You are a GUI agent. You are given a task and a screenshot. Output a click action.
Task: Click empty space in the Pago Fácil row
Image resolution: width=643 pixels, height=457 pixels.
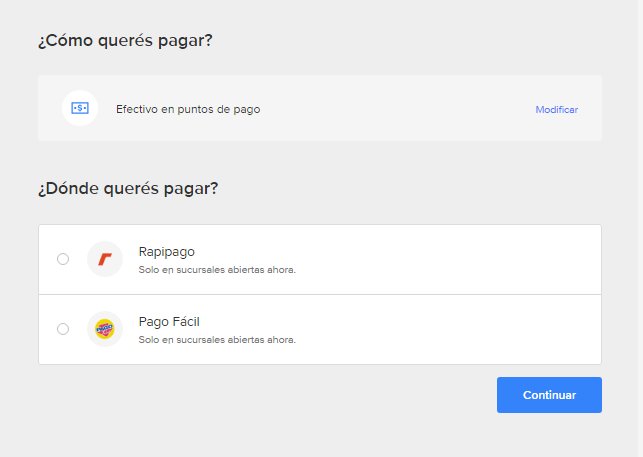pos(450,329)
